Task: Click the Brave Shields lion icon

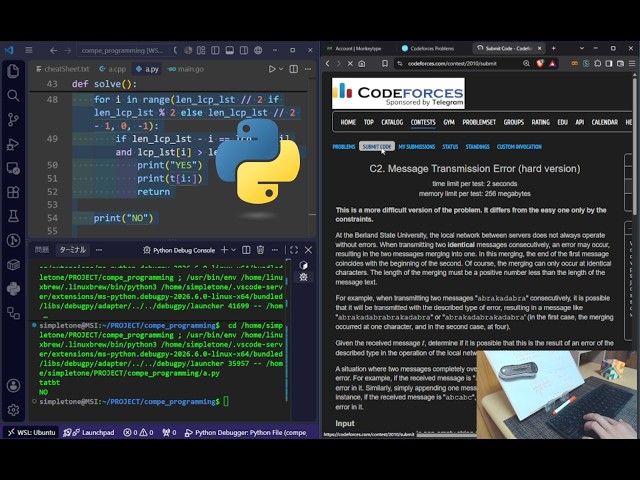Action: click(540, 63)
